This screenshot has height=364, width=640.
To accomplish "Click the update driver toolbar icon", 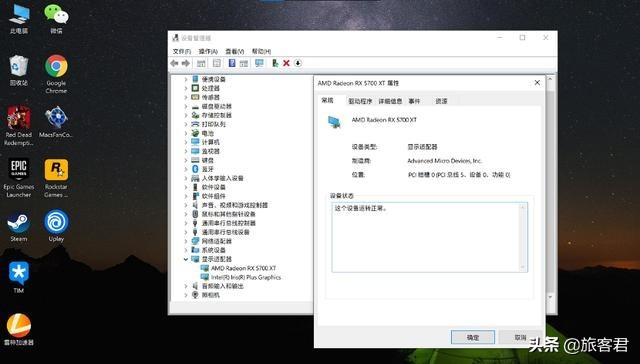I will point(275,63).
